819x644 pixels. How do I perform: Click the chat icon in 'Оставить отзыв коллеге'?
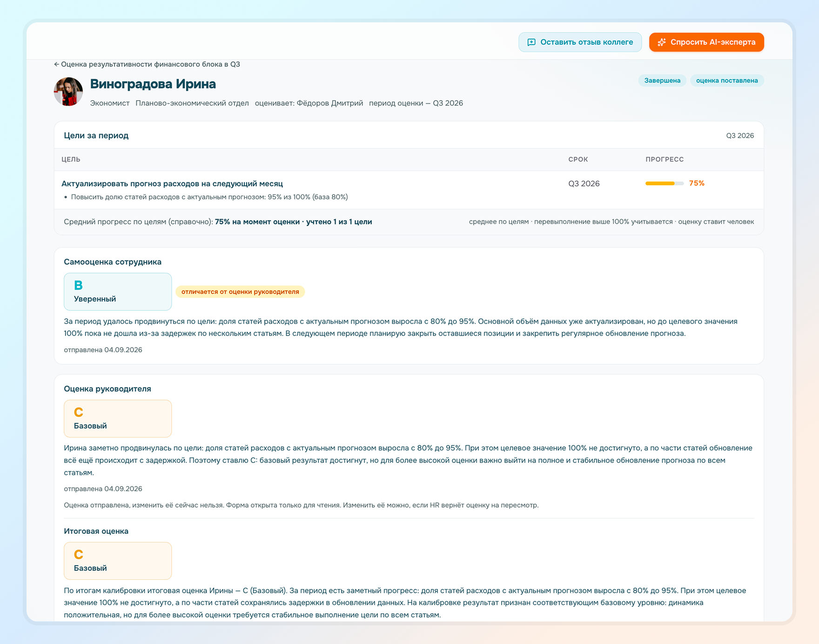(531, 42)
